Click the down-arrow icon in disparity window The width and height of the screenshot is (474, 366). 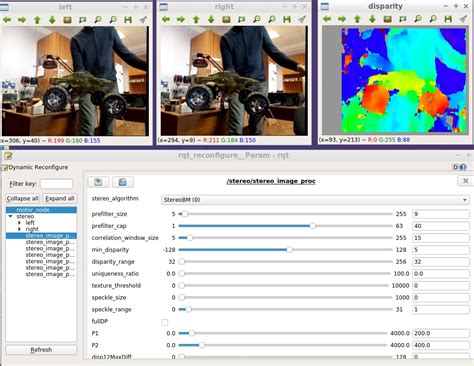pos(372,19)
